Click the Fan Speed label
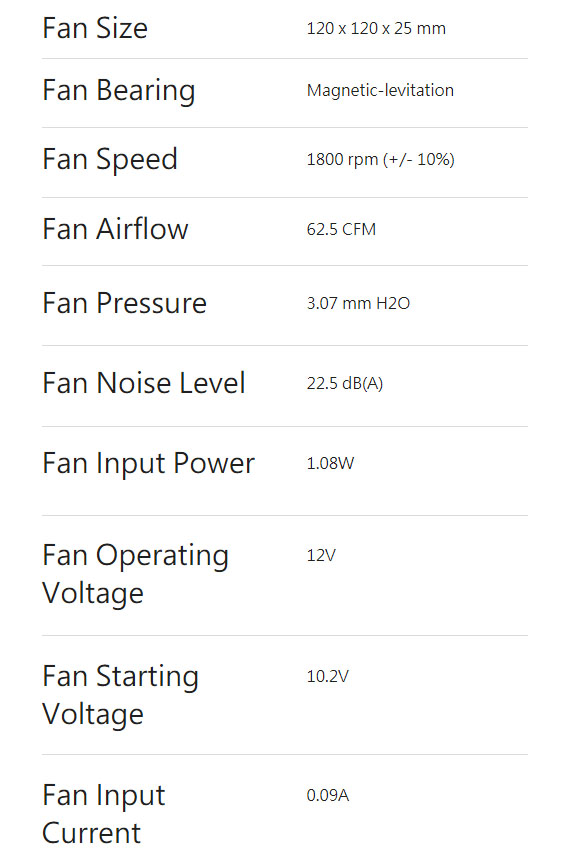Image resolution: width=570 pixels, height=852 pixels. point(110,160)
